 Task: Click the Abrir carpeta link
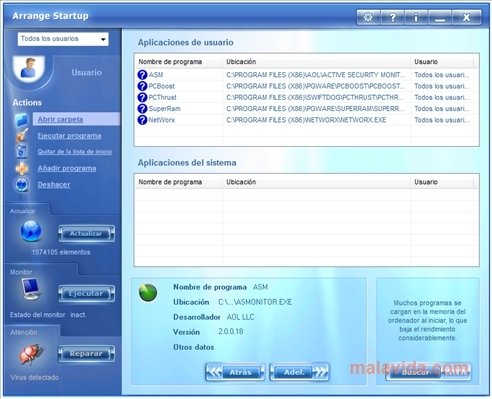60,119
